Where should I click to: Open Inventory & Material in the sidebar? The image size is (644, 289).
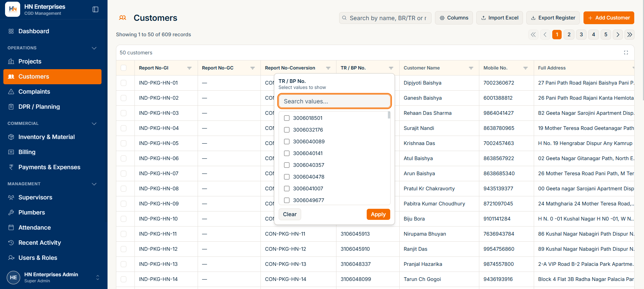click(x=52, y=137)
